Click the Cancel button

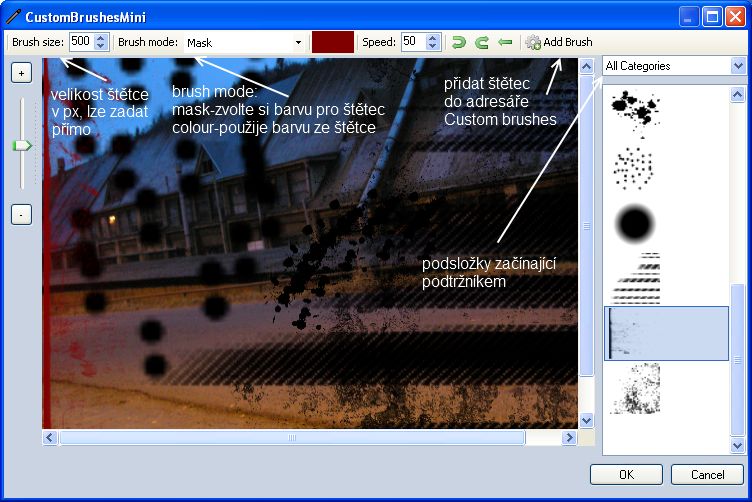(707, 474)
